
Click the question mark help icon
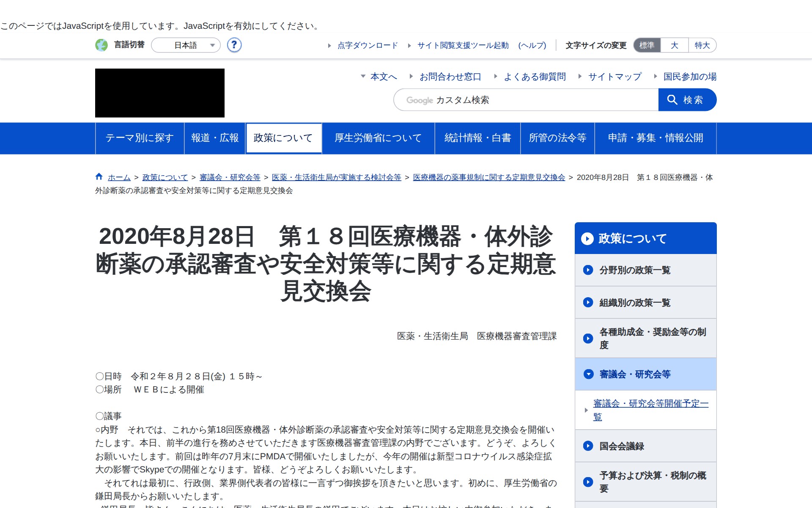[234, 45]
